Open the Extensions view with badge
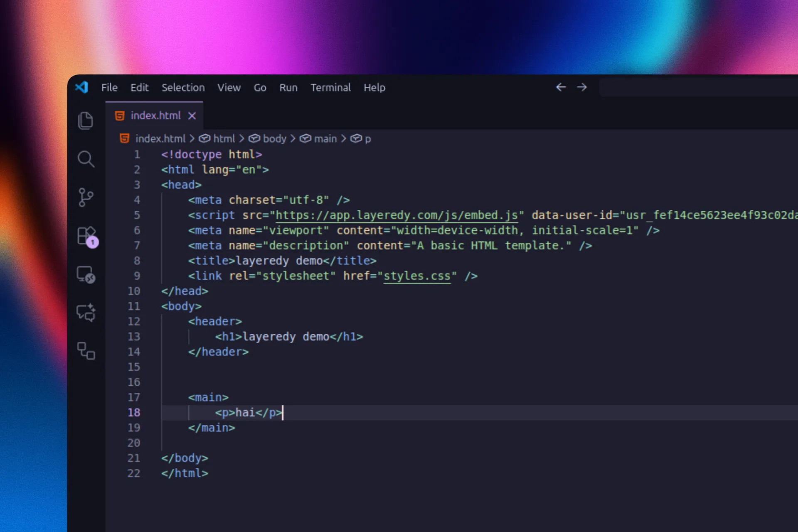Image resolution: width=798 pixels, height=532 pixels. [86, 236]
